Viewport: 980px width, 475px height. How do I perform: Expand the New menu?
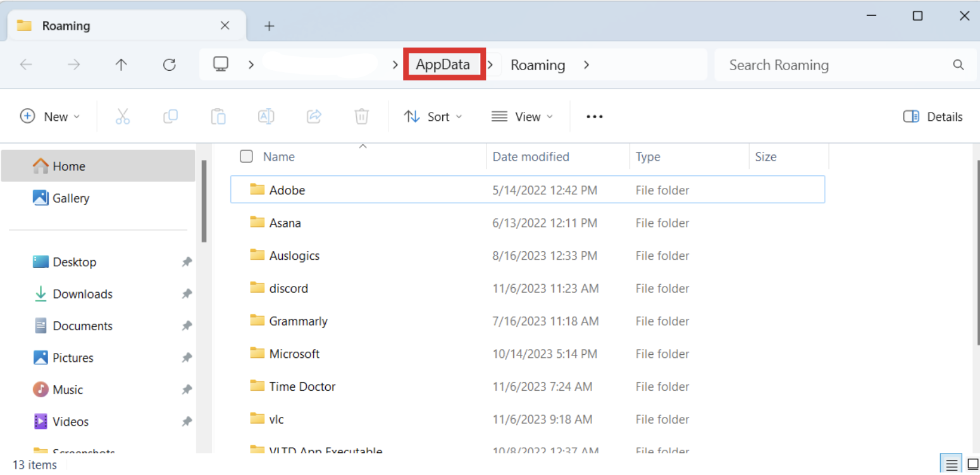pyautogui.click(x=51, y=116)
